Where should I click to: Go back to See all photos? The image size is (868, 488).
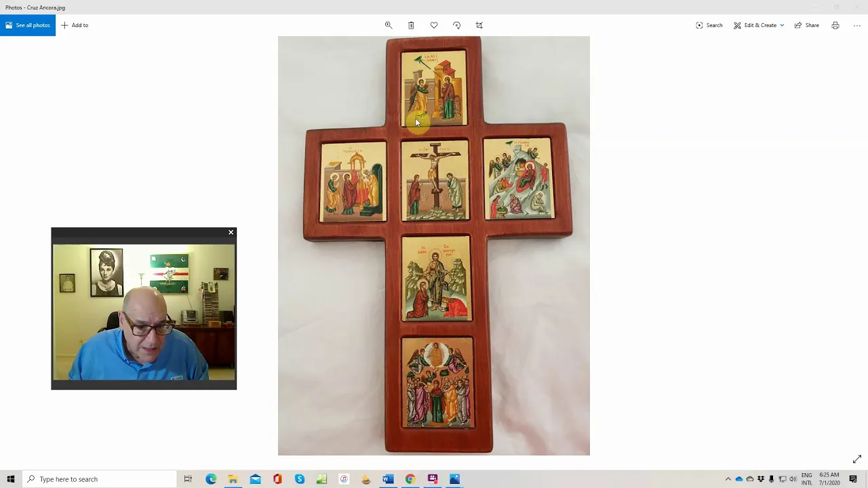point(28,25)
